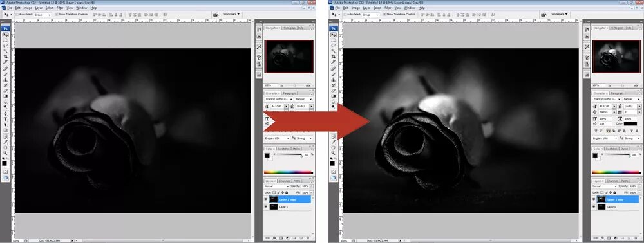Hide Layer 1 in left window
This screenshot has width=644, height=243.
266,207
